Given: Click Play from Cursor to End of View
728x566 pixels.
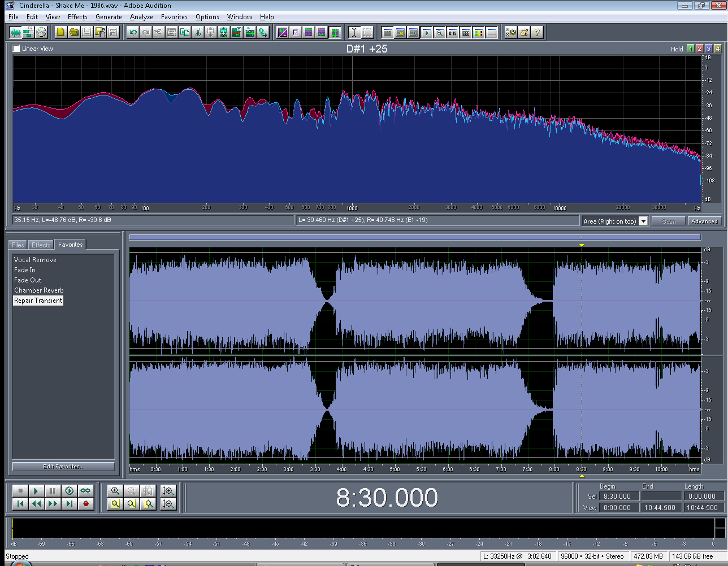Looking at the screenshot, I should point(69,491).
